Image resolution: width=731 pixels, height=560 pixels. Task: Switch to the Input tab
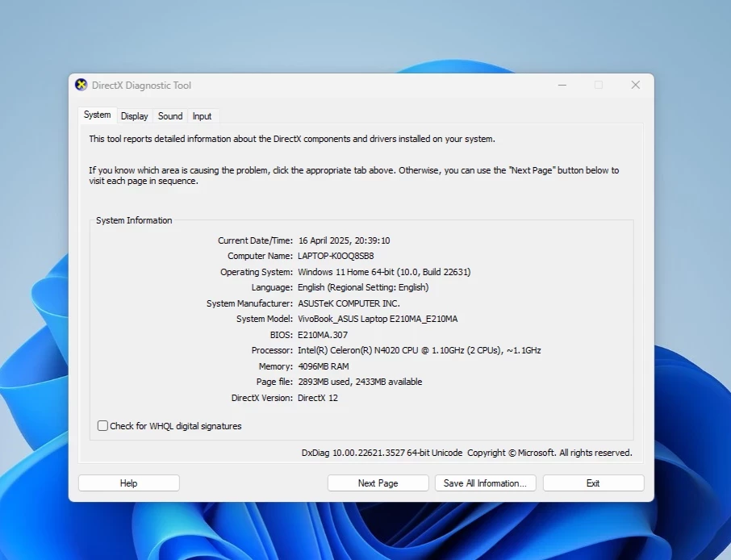(202, 116)
